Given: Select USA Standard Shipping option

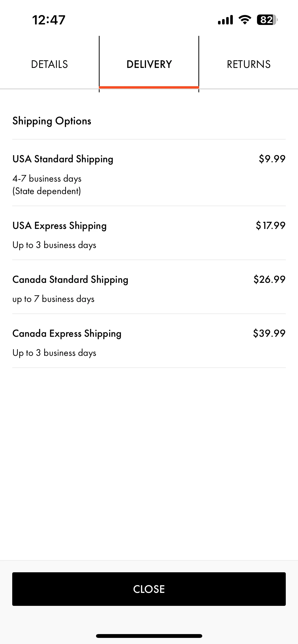Looking at the screenshot, I should [149, 173].
